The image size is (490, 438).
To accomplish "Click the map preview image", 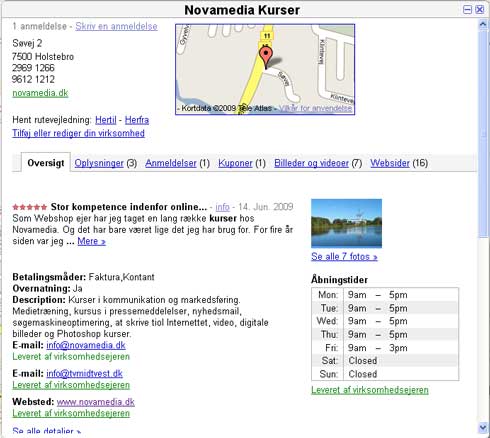I will click(265, 69).
